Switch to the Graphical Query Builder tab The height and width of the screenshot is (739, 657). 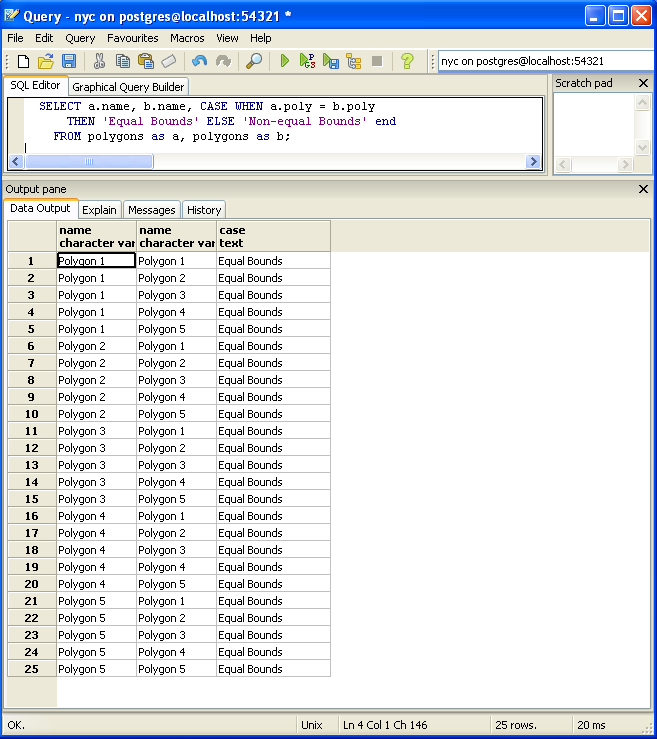point(128,87)
